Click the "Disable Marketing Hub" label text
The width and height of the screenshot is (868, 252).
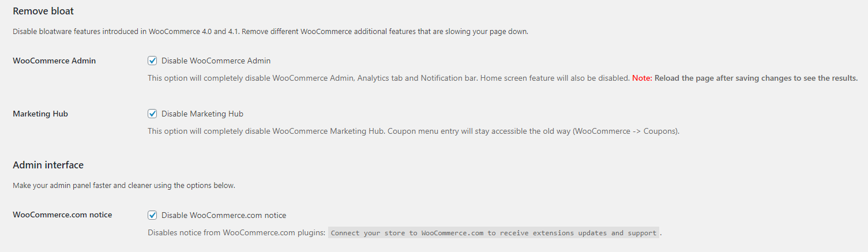pos(202,114)
